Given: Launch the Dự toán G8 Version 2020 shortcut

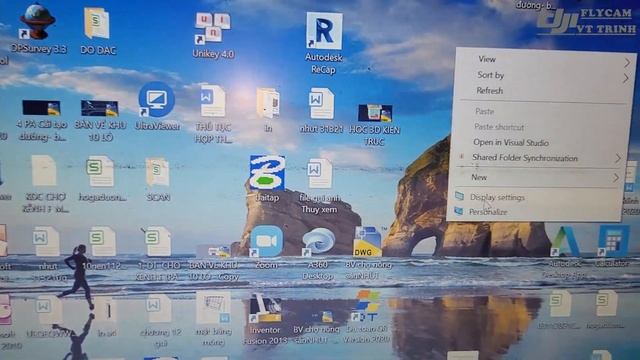Looking at the screenshot, I should pos(367,306).
